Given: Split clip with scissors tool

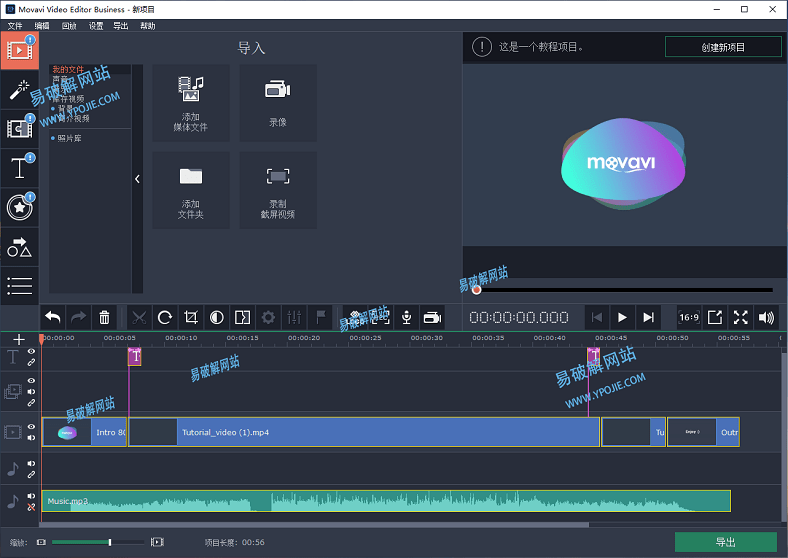Looking at the screenshot, I should 139,317.
